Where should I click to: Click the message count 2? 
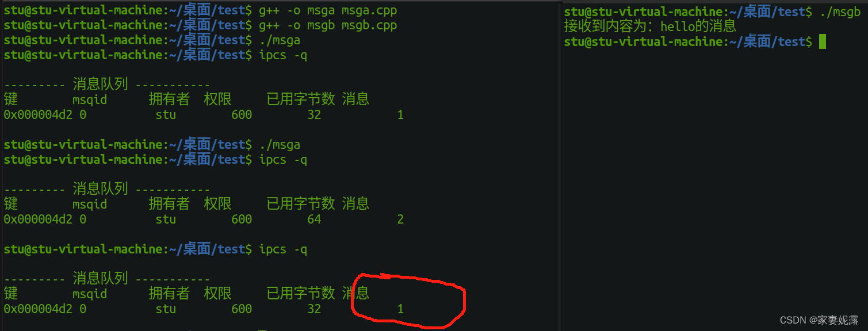(x=400, y=220)
